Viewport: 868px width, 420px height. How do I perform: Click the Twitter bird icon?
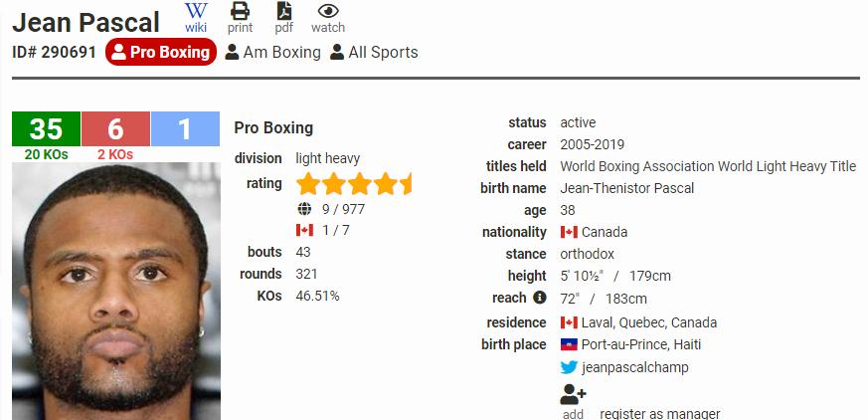click(569, 367)
